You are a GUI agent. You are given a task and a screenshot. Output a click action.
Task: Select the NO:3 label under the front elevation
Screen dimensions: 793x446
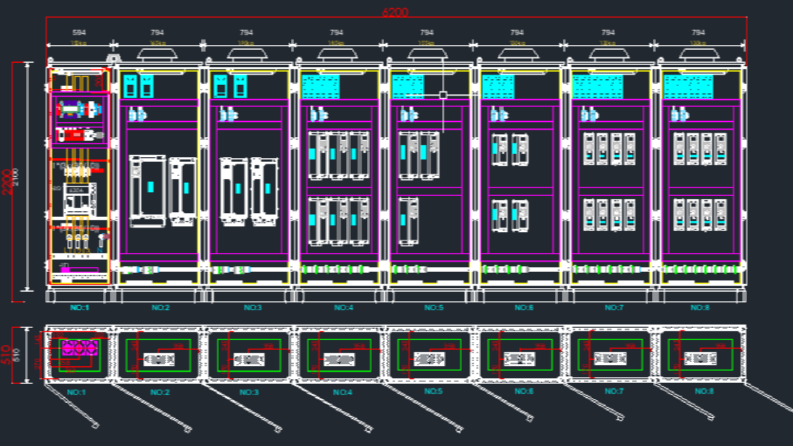tap(252, 307)
